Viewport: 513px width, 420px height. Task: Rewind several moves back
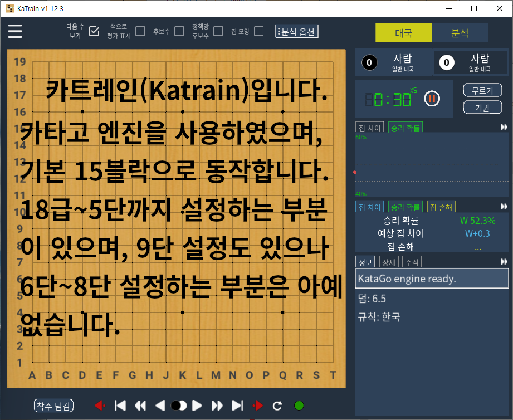tap(140, 406)
